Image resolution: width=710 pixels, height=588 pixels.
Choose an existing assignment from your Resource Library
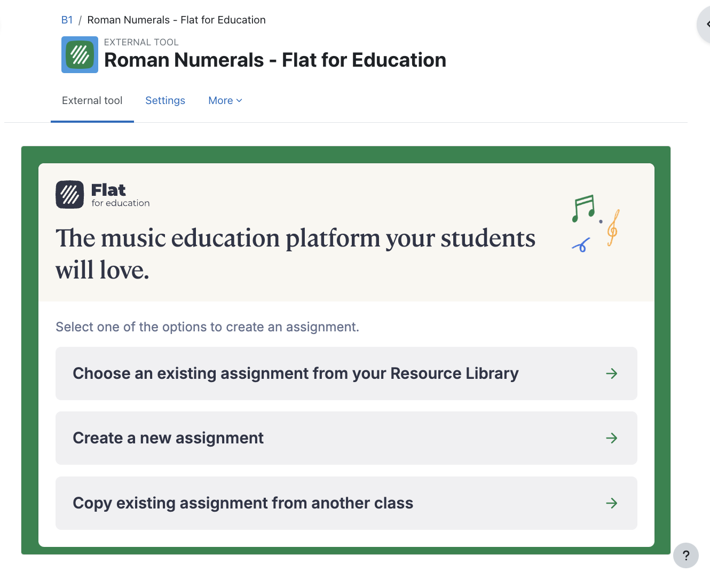tap(296, 374)
